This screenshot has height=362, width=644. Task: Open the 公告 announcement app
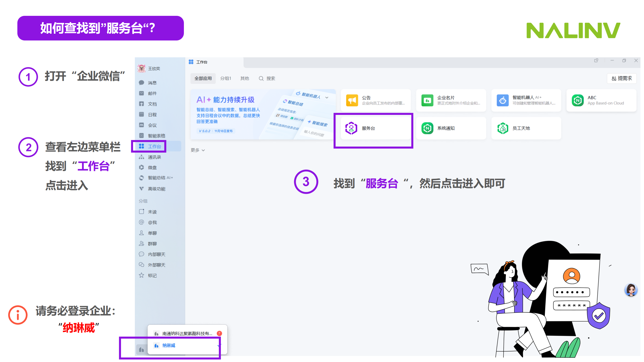[376, 100]
